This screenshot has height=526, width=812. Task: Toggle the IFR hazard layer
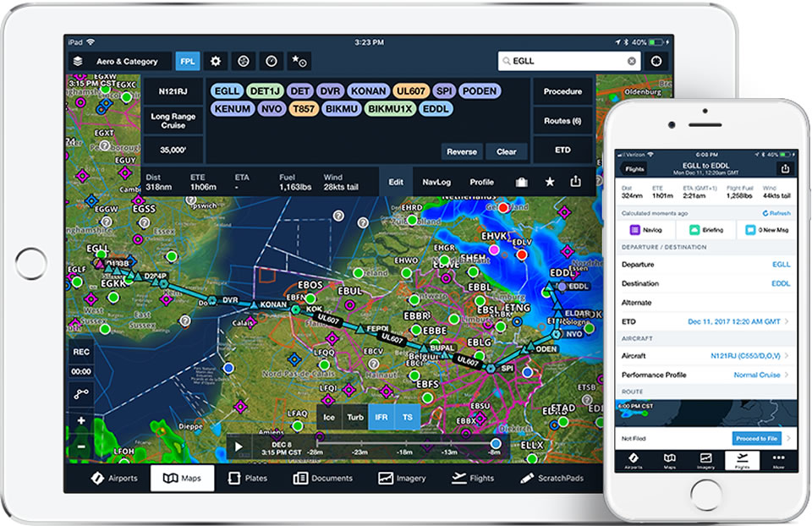pos(381,417)
